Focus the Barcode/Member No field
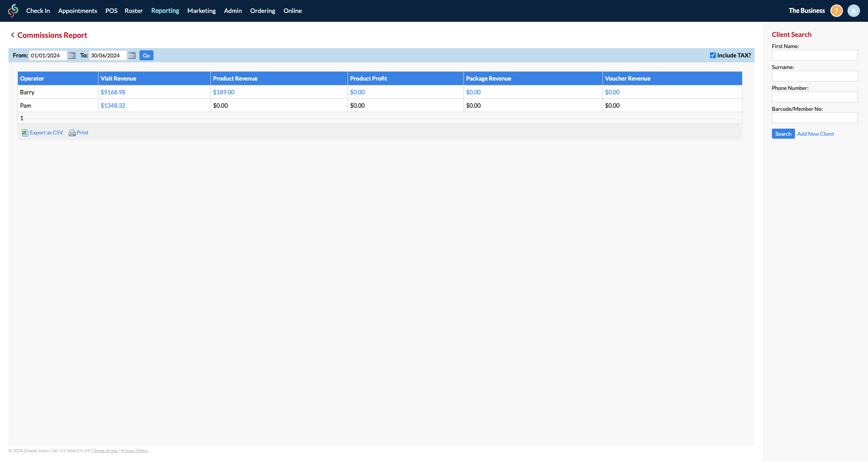This screenshot has height=462, width=868. 815,118
